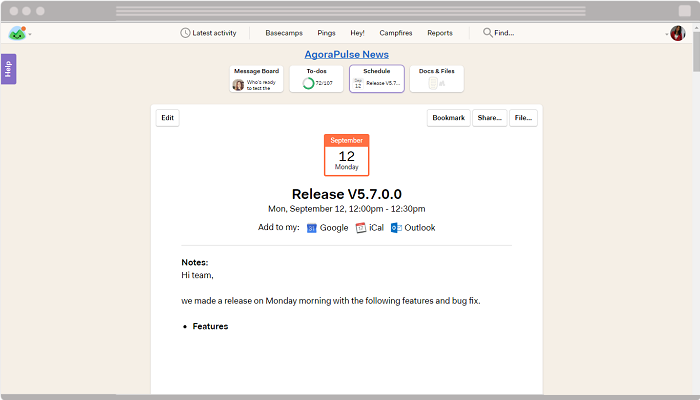Open the To-dos card

[x=316, y=79]
